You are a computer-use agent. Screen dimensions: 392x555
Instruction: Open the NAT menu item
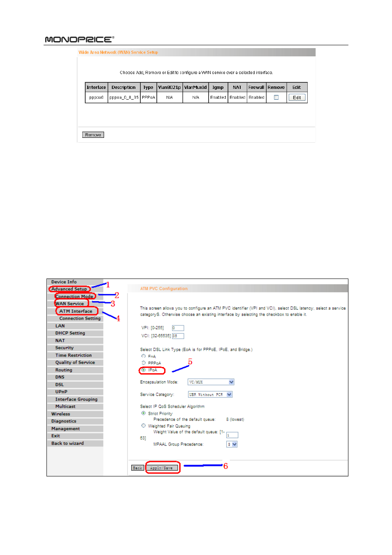tap(60, 341)
